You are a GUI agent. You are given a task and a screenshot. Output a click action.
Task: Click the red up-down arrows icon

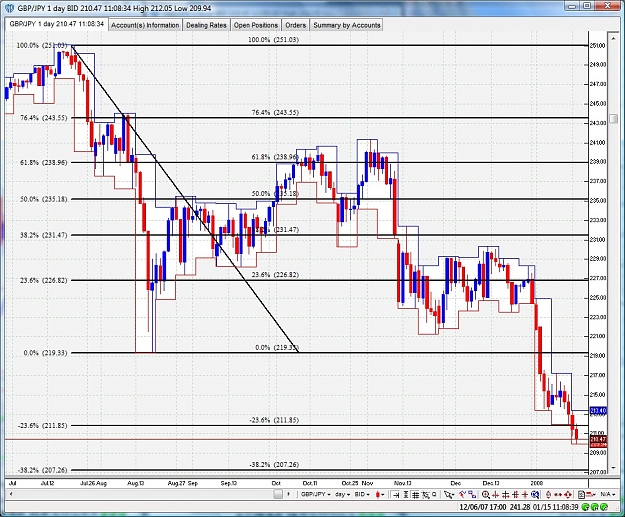[x=548, y=495]
